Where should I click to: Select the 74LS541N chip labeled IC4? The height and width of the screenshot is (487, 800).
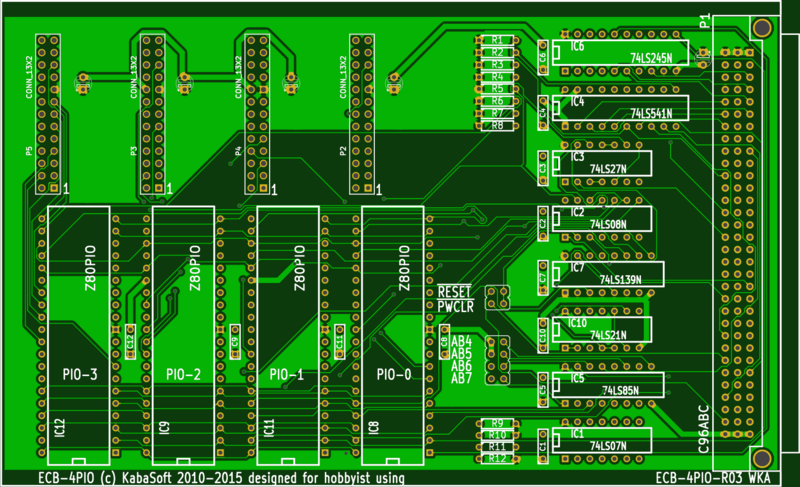(x=620, y=108)
